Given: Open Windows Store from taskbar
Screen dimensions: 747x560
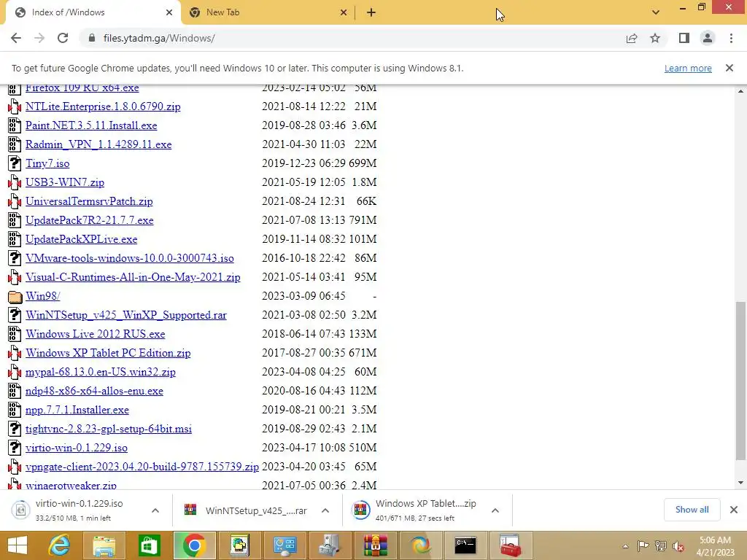Looking at the screenshot, I should coord(149,545).
